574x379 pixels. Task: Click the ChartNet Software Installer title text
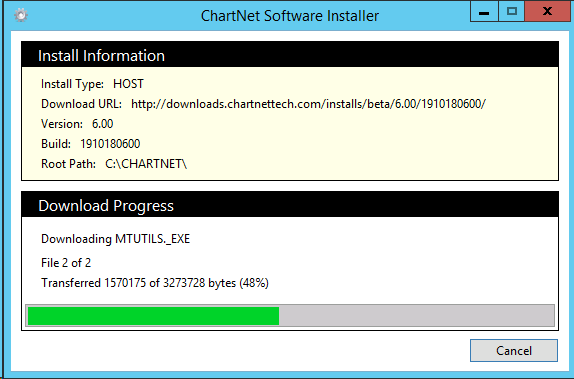290,16
